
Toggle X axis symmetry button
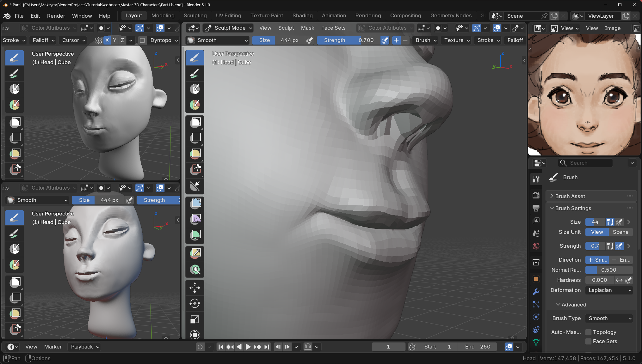click(107, 40)
